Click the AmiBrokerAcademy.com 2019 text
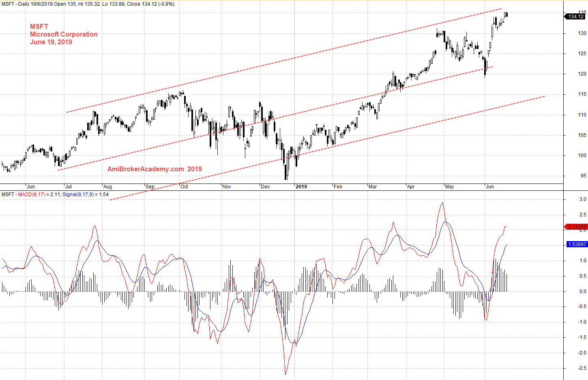This screenshot has height=380, width=588. [155, 169]
